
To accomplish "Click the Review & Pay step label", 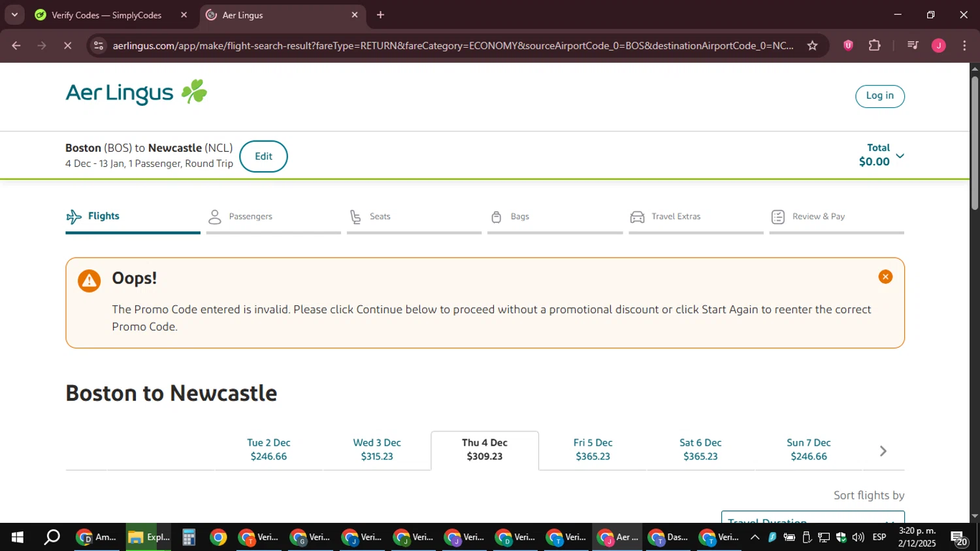I will 819,217.
